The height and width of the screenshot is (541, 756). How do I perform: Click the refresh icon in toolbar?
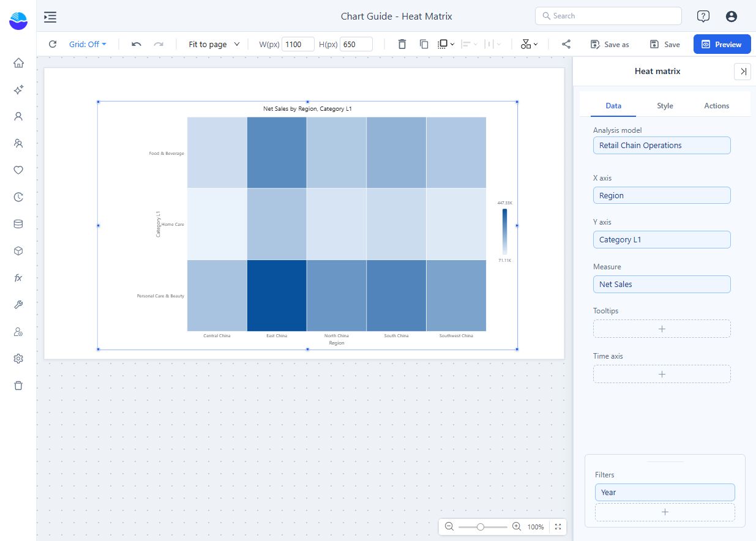pos(53,44)
